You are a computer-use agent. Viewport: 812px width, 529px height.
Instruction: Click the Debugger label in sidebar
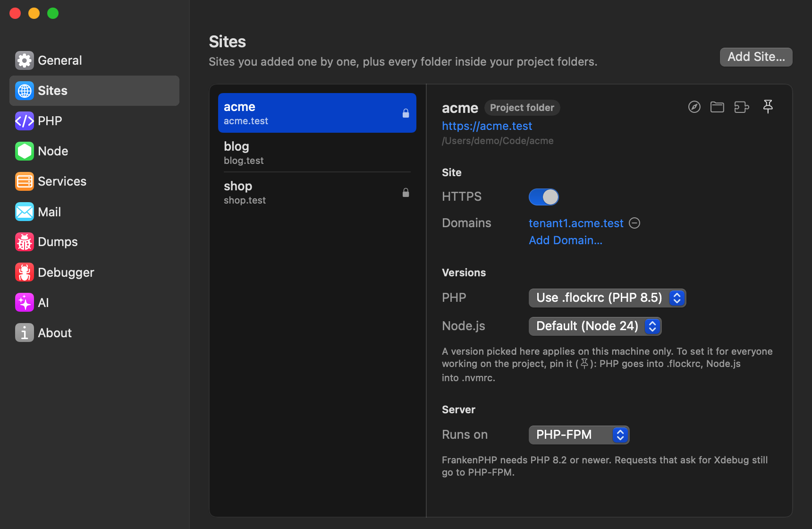point(66,273)
